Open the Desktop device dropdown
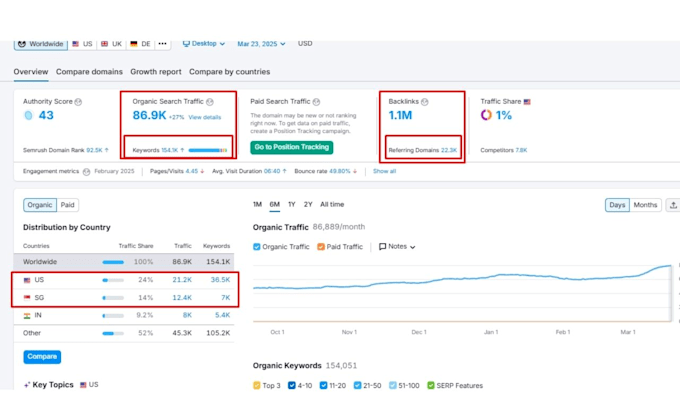Viewport: 680px width, 409px height. 204,44
